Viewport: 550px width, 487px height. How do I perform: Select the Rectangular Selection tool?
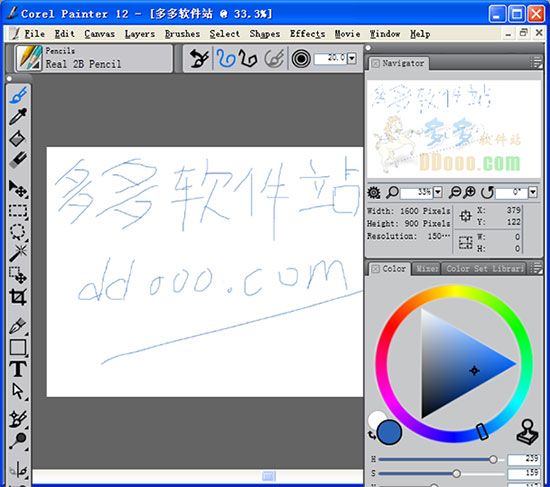tap(18, 211)
